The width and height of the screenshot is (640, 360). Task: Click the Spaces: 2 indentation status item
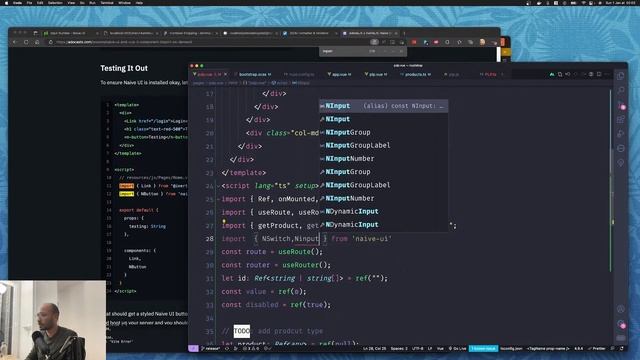[x=399, y=349]
